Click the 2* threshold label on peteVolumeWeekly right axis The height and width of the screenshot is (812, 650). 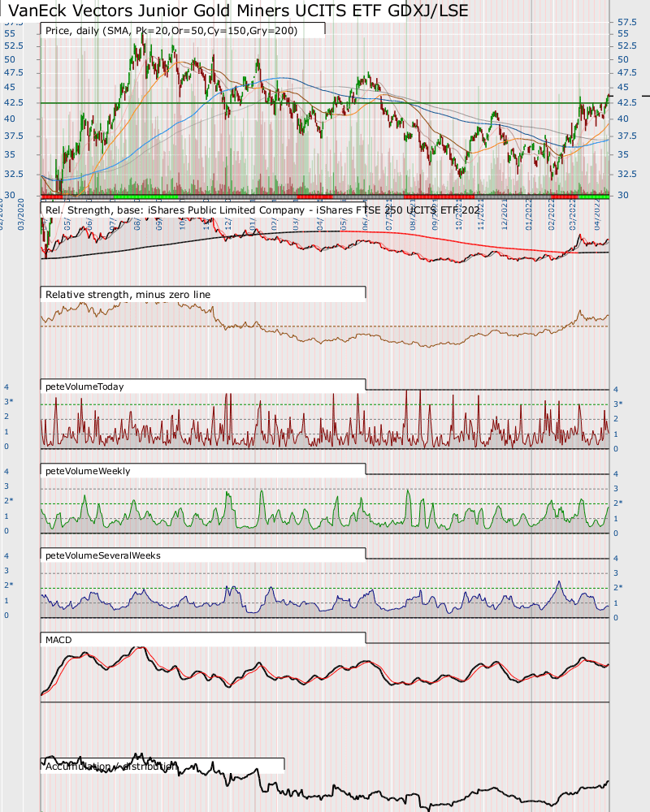point(618,503)
